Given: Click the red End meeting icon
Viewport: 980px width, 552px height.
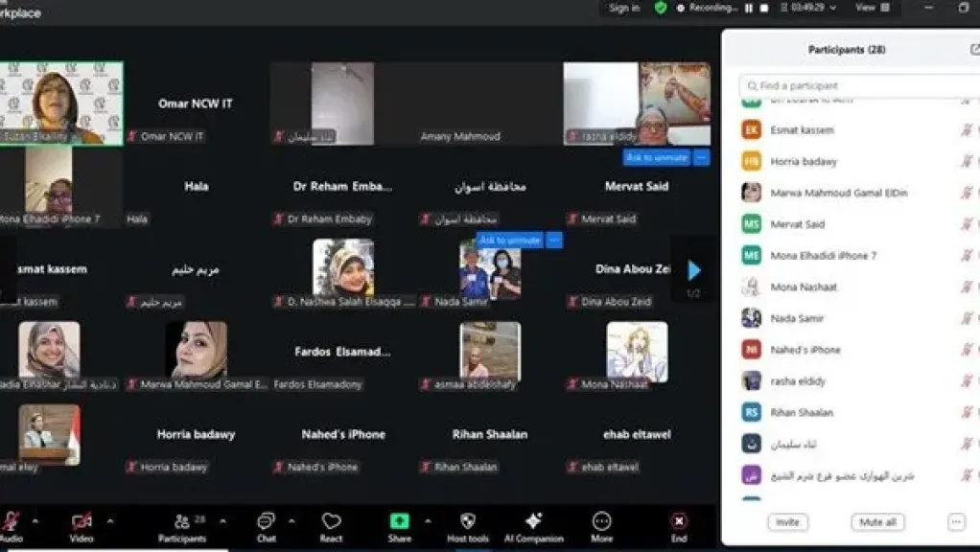Looking at the screenshot, I should point(679,522).
